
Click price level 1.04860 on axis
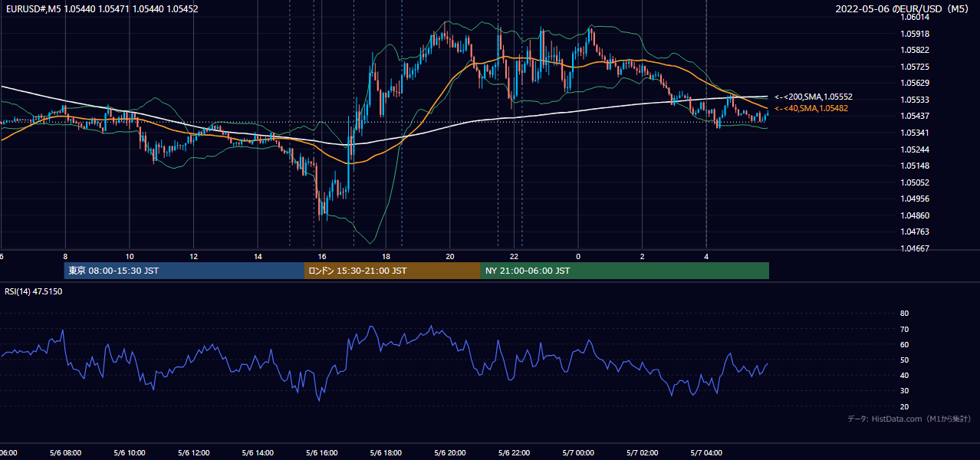click(916, 215)
